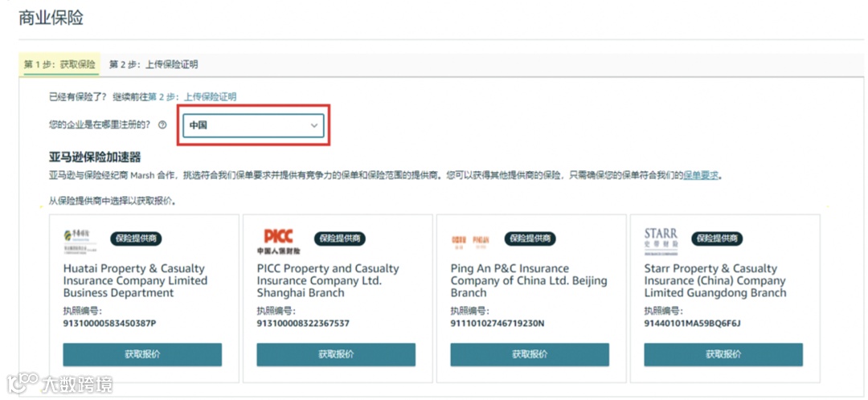Select Starr Property & Casualty company name
868x400 pixels.
[x=715, y=281]
